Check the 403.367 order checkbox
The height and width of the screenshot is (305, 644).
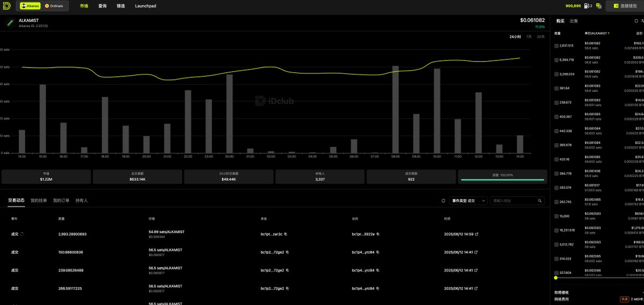click(557, 116)
